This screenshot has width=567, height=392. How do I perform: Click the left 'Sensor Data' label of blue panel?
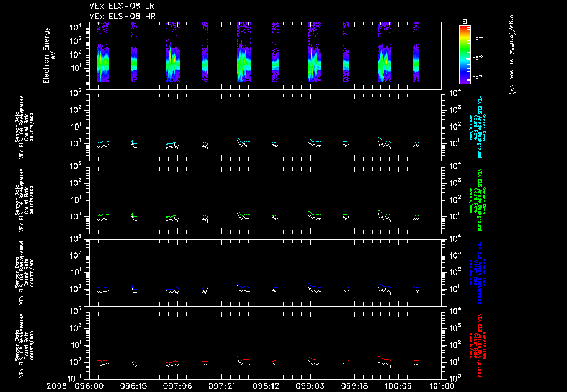tap(17, 272)
